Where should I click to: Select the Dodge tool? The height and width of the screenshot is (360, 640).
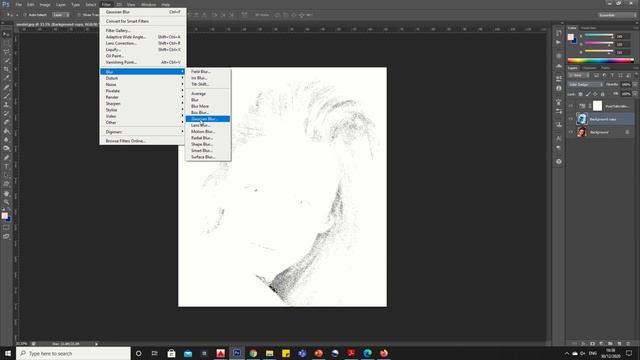[6, 148]
